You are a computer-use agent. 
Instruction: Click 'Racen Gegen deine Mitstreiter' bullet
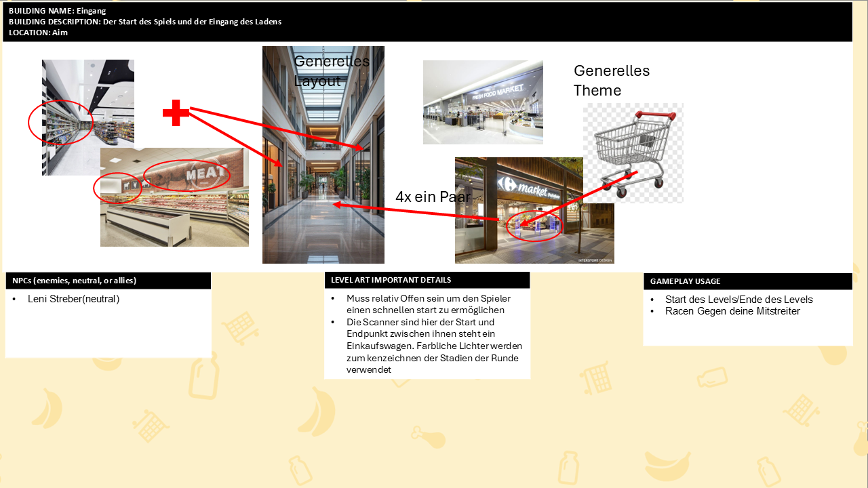coord(733,311)
